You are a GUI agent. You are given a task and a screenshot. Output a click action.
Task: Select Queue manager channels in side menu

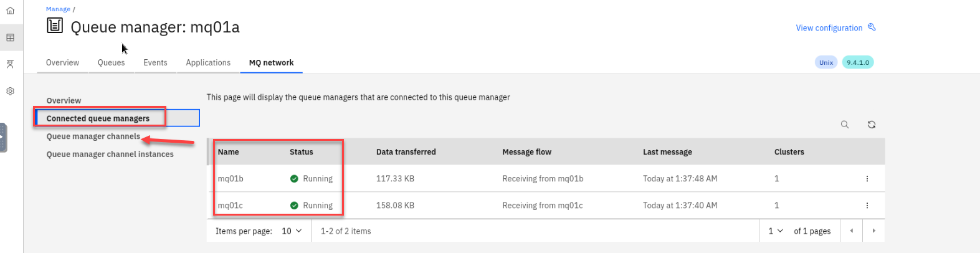[93, 136]
